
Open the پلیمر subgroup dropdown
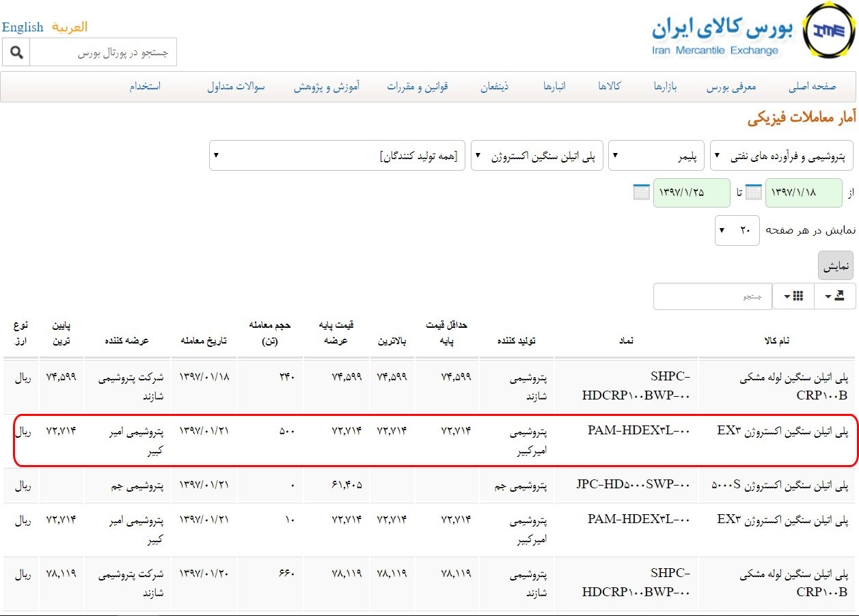(656, 156)
